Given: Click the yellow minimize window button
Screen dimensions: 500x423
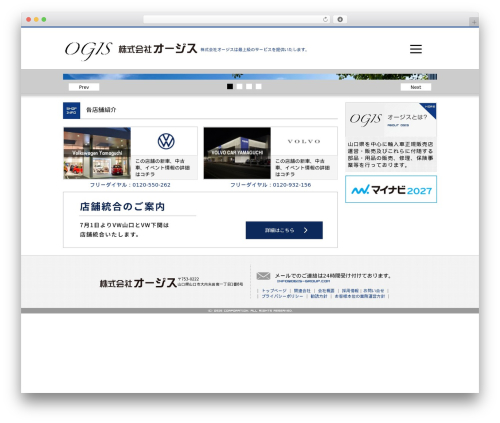Looking at the screenshot, I should pyautogui.click(x=36, y=19).
